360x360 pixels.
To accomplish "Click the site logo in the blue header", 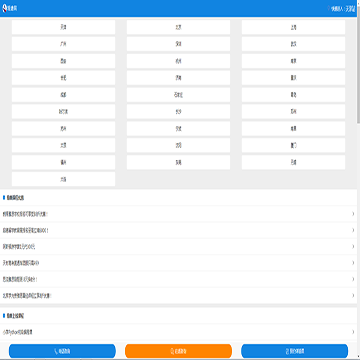I will tap(9, 8).
